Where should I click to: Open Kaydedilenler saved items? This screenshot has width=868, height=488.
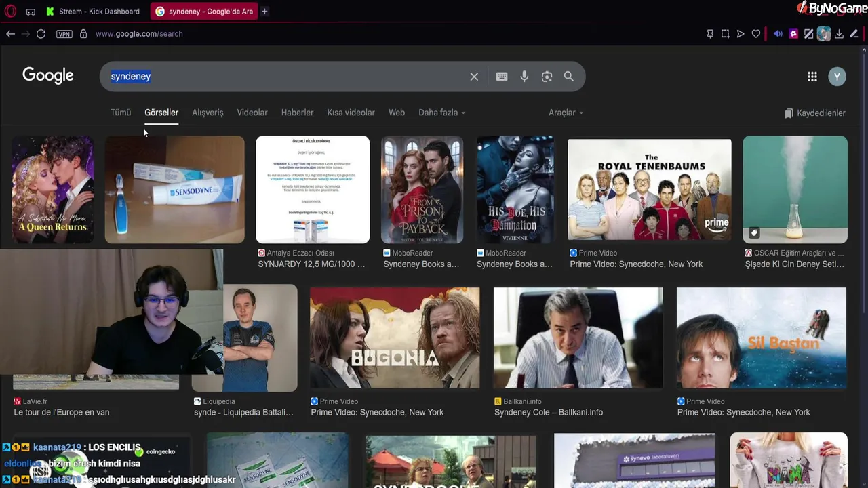[814, 113]
